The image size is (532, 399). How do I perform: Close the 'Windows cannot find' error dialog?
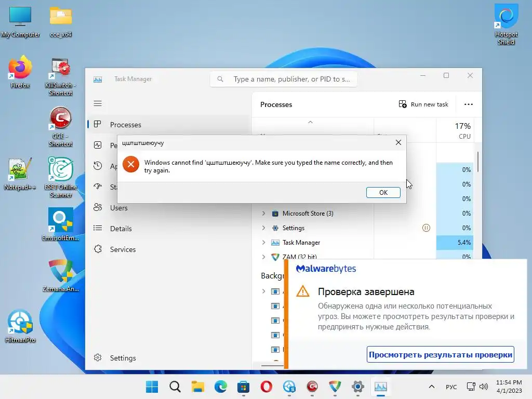coord(398,142)
